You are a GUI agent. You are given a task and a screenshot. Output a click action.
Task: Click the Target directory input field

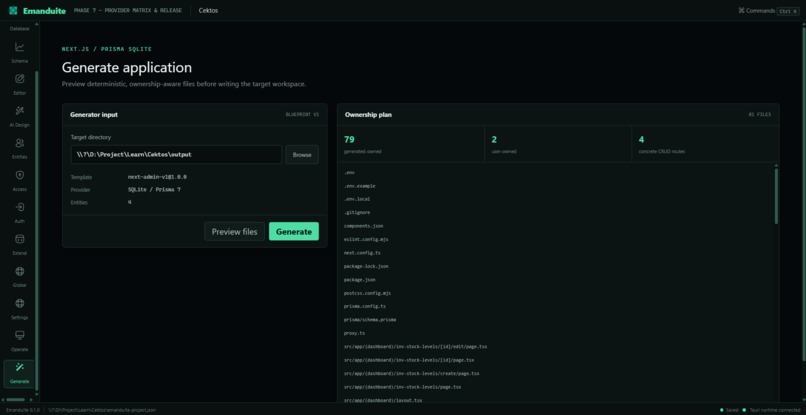pyautogui.click(x=176, y=154)
